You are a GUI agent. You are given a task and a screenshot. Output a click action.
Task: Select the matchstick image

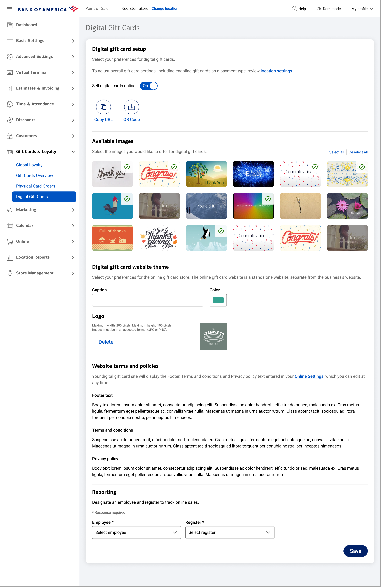coord(300,206)
